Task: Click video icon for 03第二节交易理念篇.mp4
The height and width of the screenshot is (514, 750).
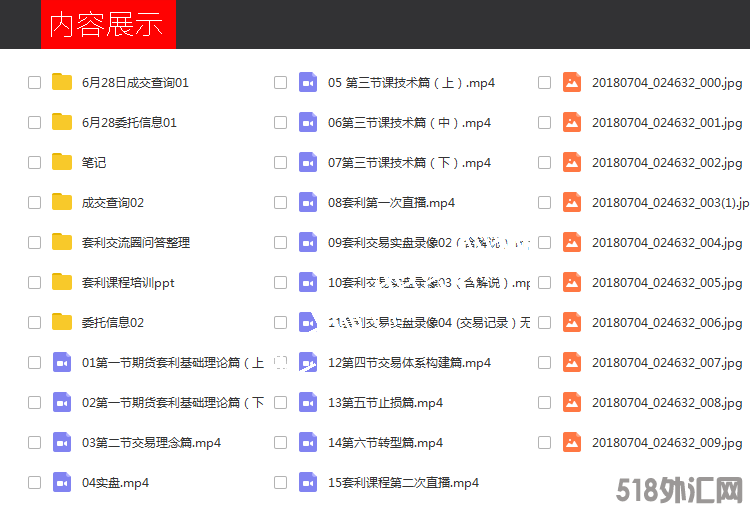Action: click(62, 442)
